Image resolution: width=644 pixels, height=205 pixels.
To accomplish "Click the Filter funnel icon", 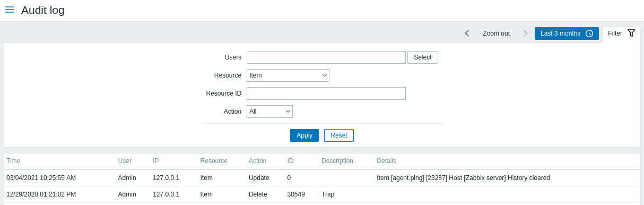I will coord(631,33).
